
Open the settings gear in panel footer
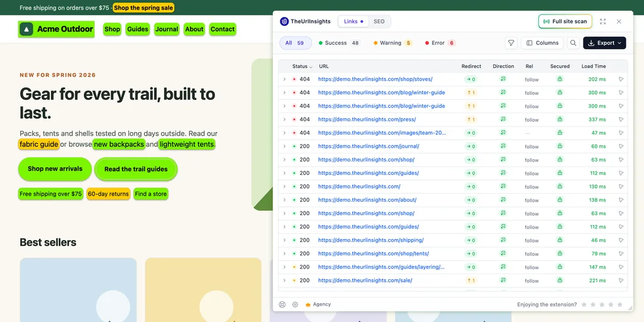click(295, 304)
